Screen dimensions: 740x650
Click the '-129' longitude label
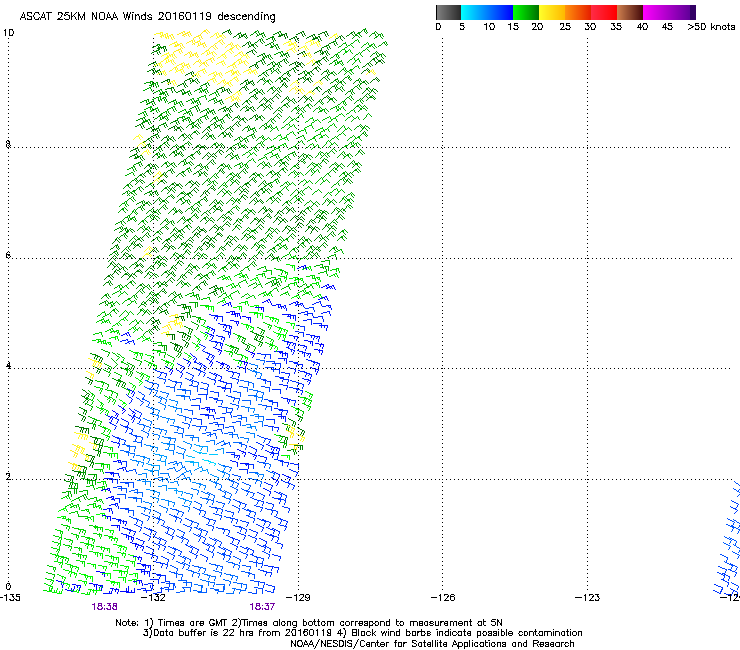(x=298, y=598)
